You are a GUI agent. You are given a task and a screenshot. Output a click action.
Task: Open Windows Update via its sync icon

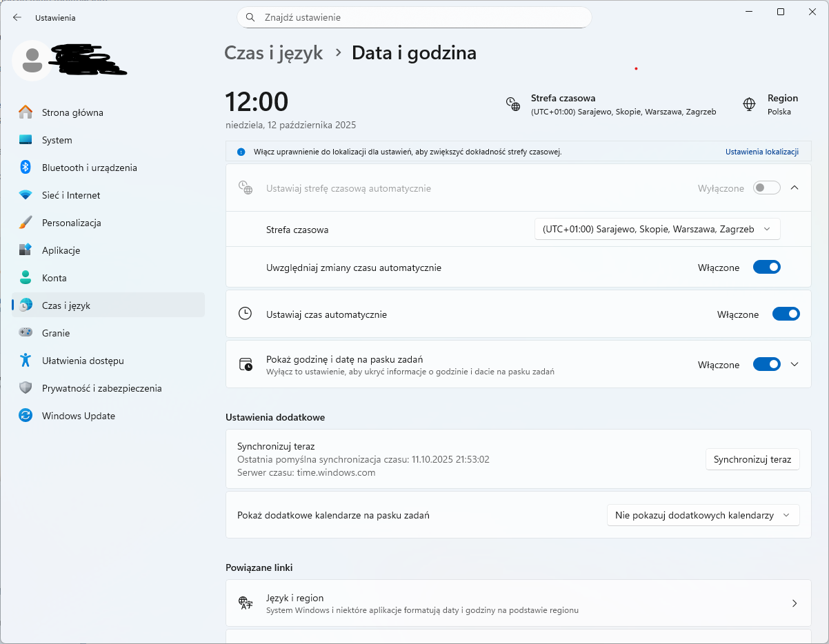[x=26, y=416]
